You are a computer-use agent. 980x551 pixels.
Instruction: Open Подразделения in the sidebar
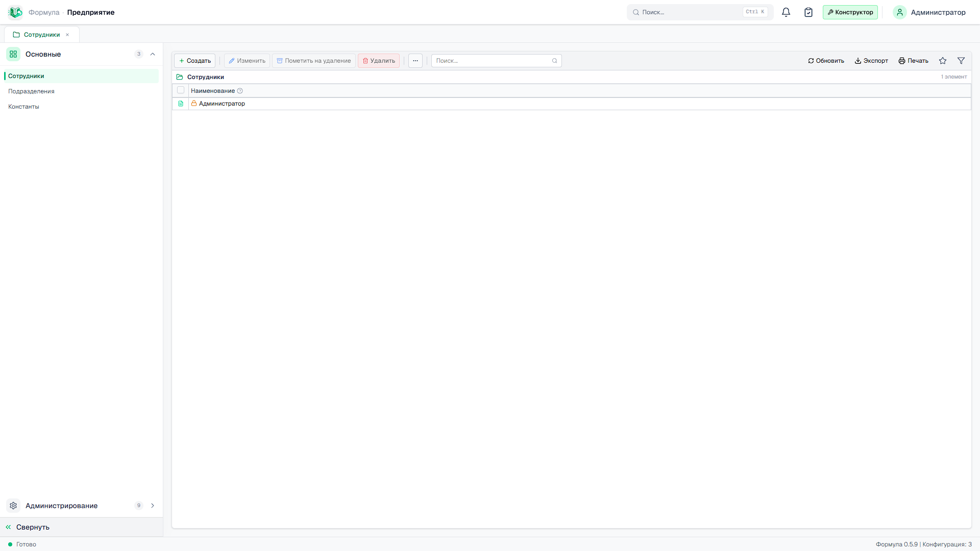[x=31, y=91]
